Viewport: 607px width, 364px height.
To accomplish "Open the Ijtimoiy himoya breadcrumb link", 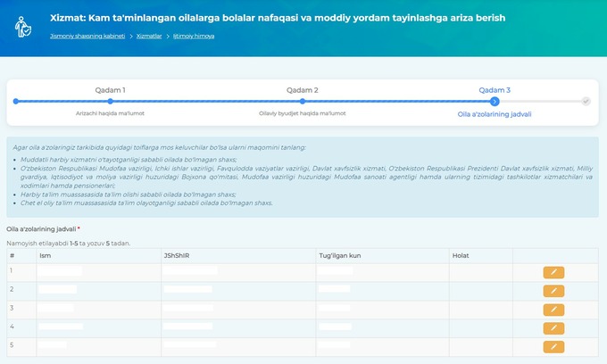I will coord(194,37).
